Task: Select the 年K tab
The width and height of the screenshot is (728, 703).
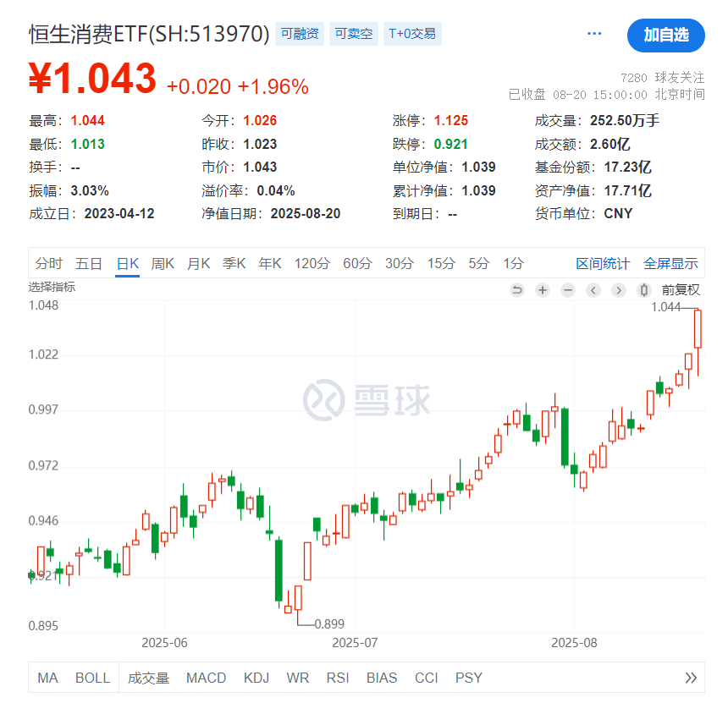Action: tap(270, 264)
